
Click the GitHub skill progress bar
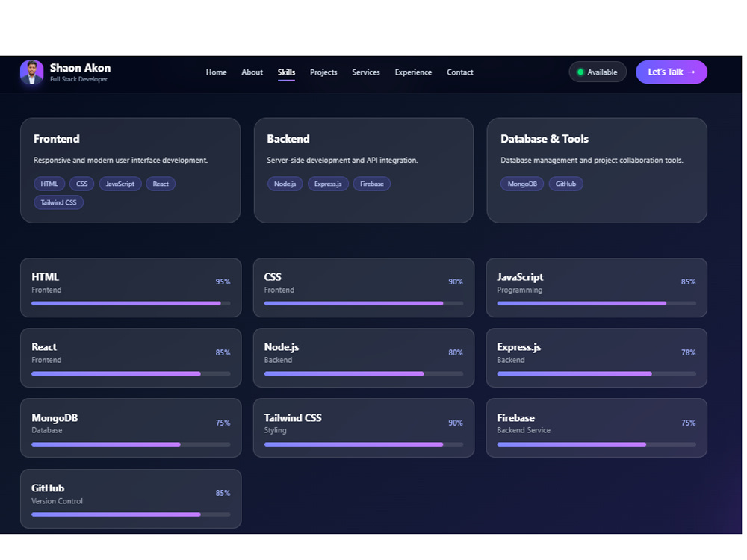coord(131,514)
